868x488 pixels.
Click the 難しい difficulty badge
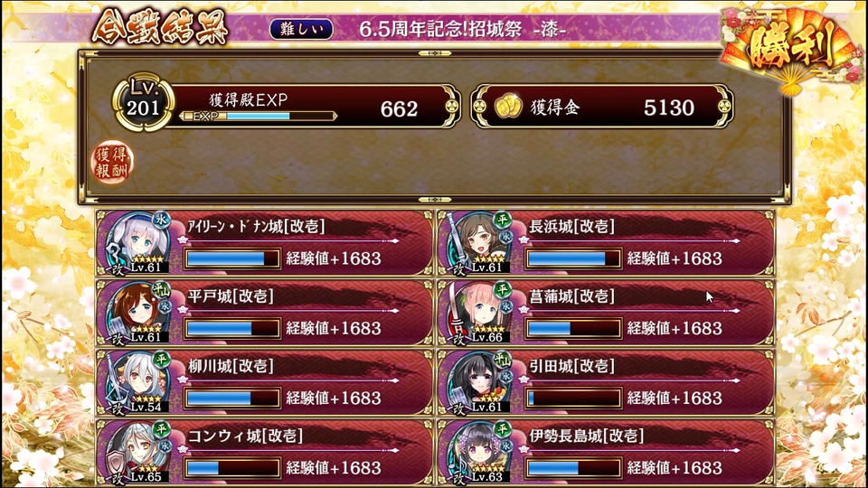302,29
